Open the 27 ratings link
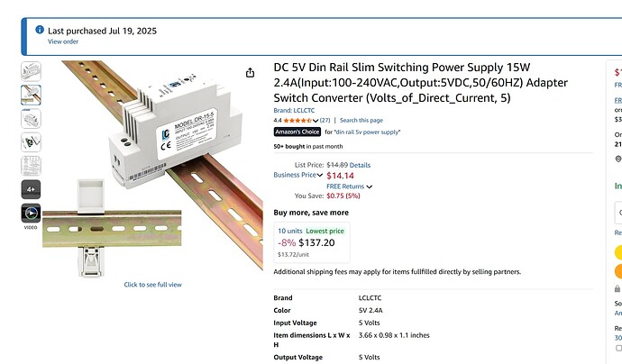The height and width of the screenshot is (364, 622). [325, 120]
